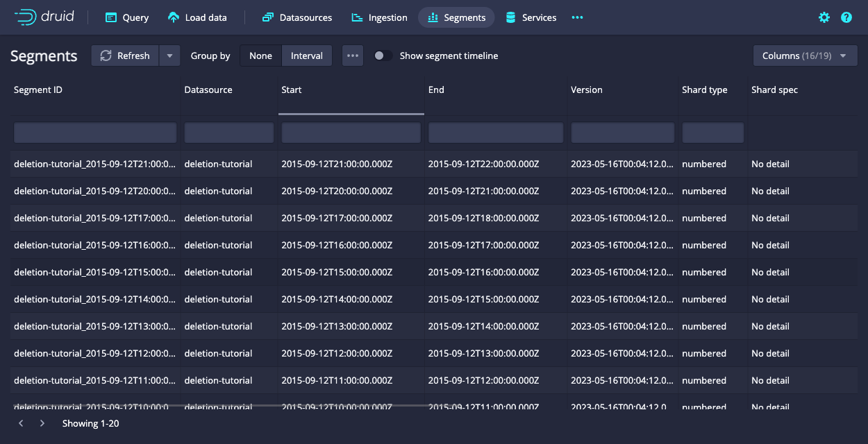Viewport: 868px width, 444px height.
Task: Click the more options ellipsis in navigation bar
Action: coord(577,17)
